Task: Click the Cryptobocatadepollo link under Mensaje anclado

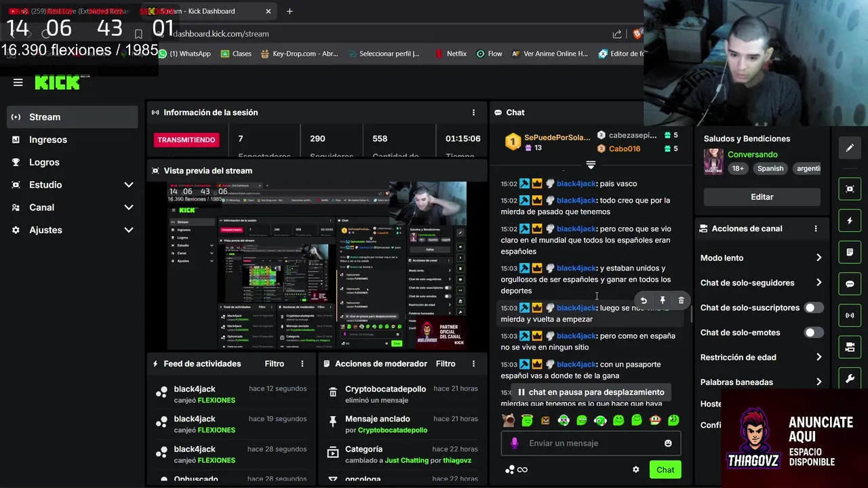Action: 393,430
